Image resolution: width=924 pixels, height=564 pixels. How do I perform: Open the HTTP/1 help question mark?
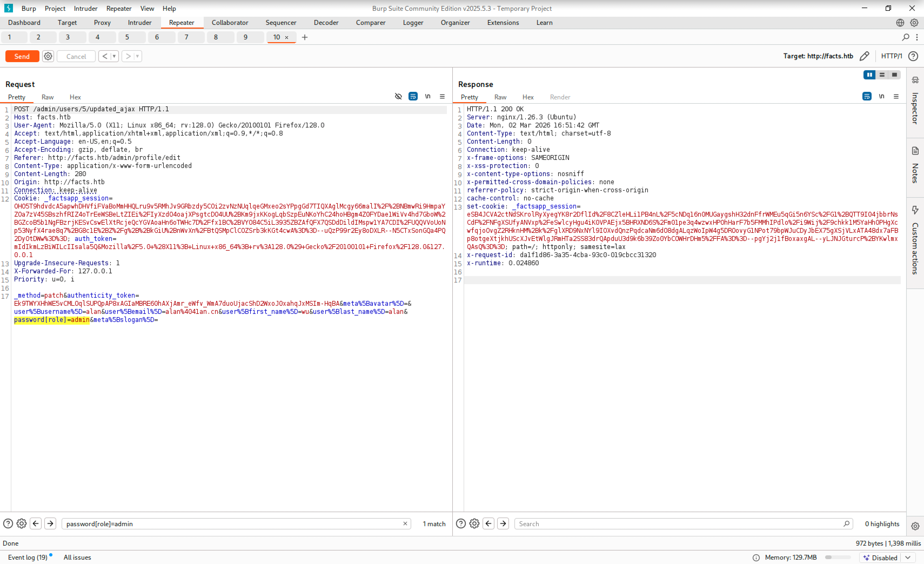pyautogui.click(x=913, y=56)
